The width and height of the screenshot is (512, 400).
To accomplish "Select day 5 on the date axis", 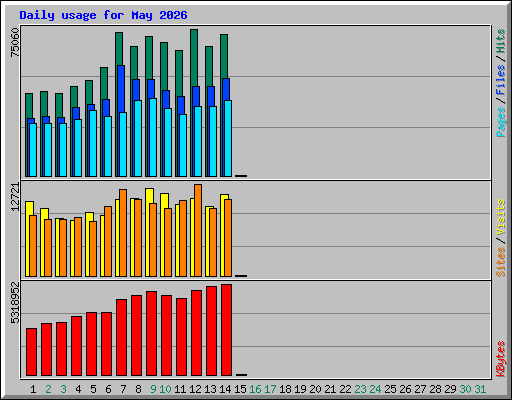I will [x=93, y=389].
